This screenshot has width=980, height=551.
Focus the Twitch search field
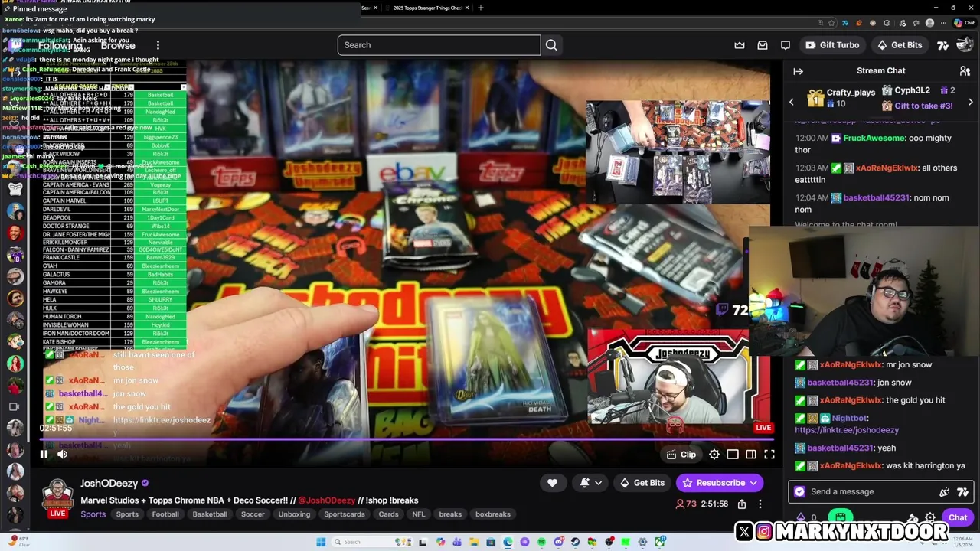click(439, 45)
